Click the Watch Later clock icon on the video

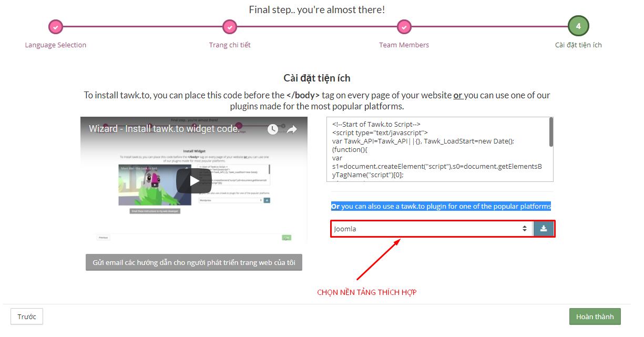[x=272, y=129]
